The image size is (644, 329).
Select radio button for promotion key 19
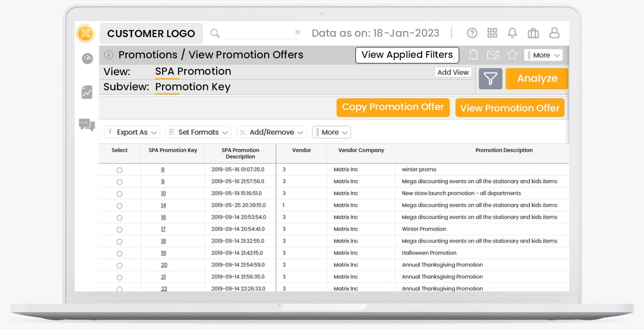coord(119,253)
